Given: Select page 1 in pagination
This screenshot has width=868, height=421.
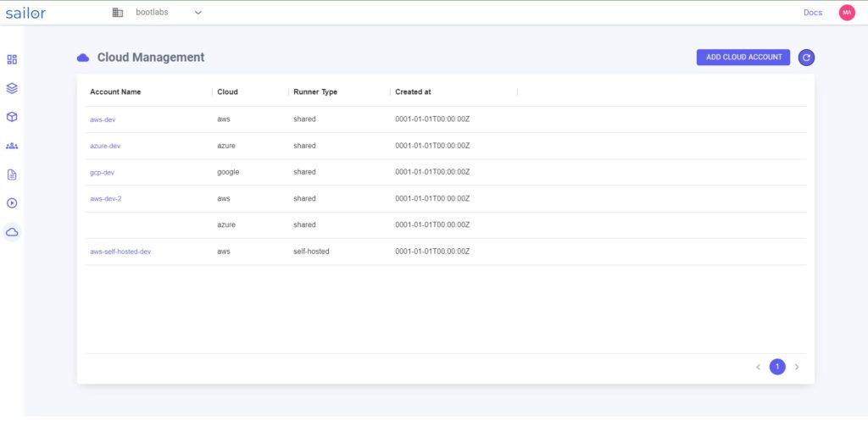Looking at the screenshot, I should (777, 367).
